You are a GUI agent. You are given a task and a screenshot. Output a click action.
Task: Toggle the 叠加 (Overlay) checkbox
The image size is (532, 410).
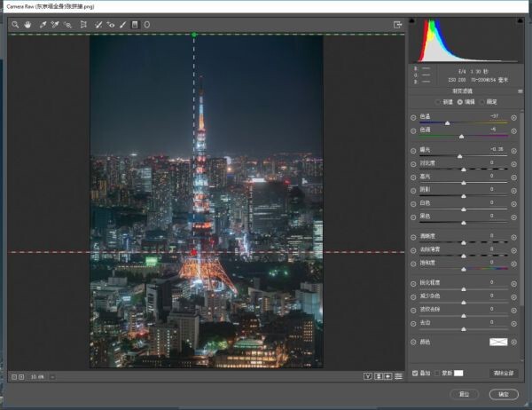(x=415, y=373)
